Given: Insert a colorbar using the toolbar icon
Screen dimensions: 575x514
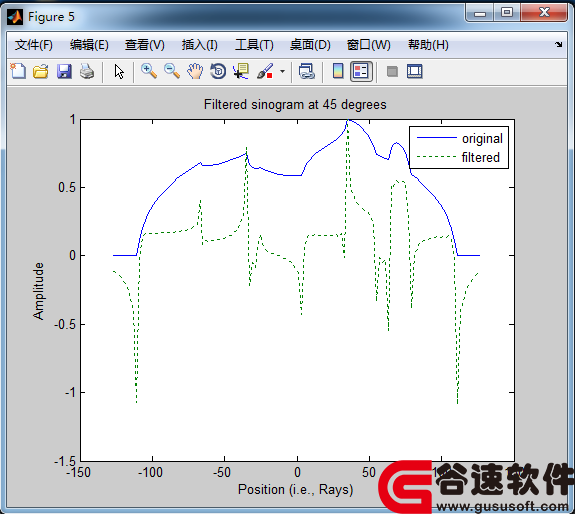Looking at the screenshot, I should 338,71.
